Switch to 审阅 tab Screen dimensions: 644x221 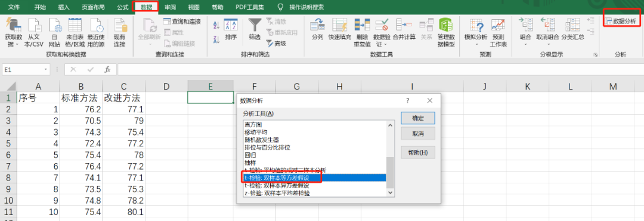pos(170,7)
